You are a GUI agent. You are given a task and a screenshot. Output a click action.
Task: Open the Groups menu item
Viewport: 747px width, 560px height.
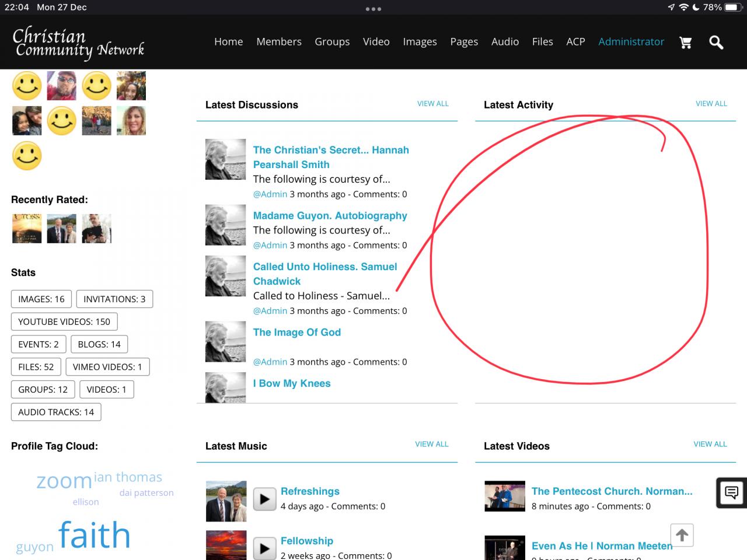(332, 41)
